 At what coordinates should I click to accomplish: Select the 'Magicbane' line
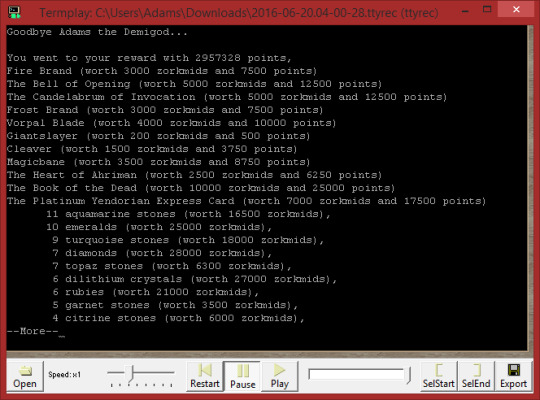click(158, 162)
